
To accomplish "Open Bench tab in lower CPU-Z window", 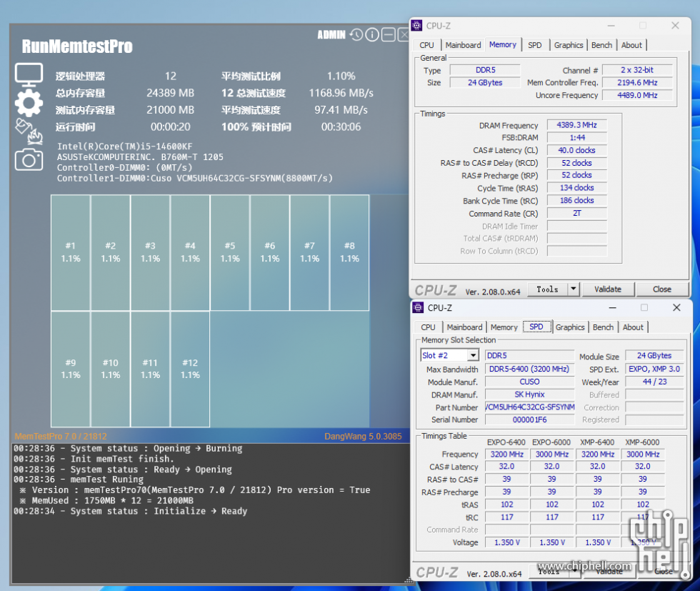I will point(603,327).
